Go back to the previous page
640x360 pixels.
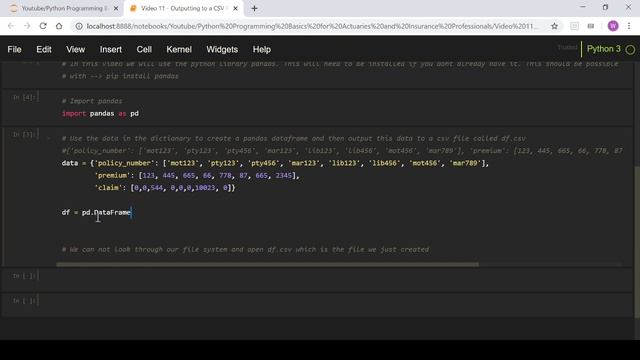coord(11,26)
